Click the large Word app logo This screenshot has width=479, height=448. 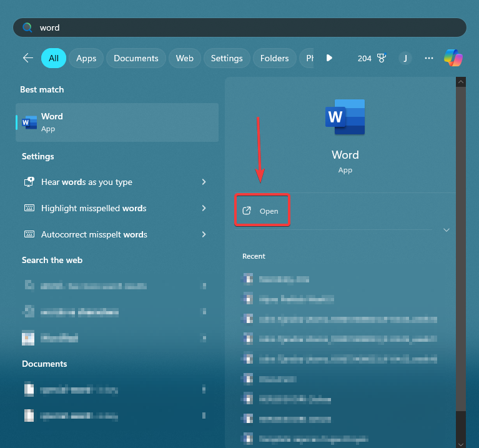[345, 117]
